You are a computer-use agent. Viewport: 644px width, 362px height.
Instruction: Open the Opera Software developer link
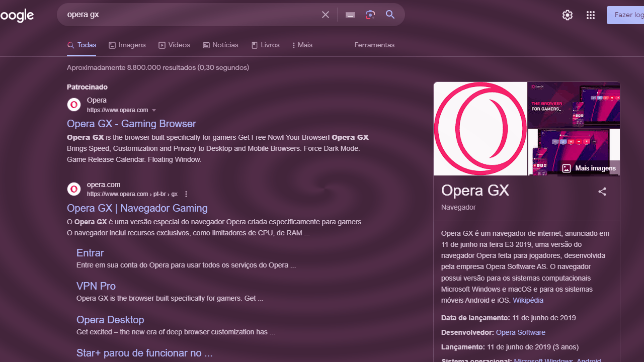521,332
